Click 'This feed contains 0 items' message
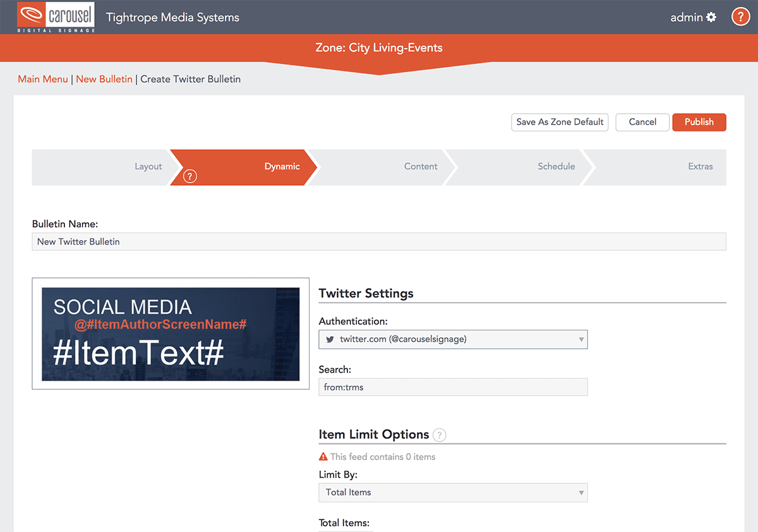 point(383,456)
